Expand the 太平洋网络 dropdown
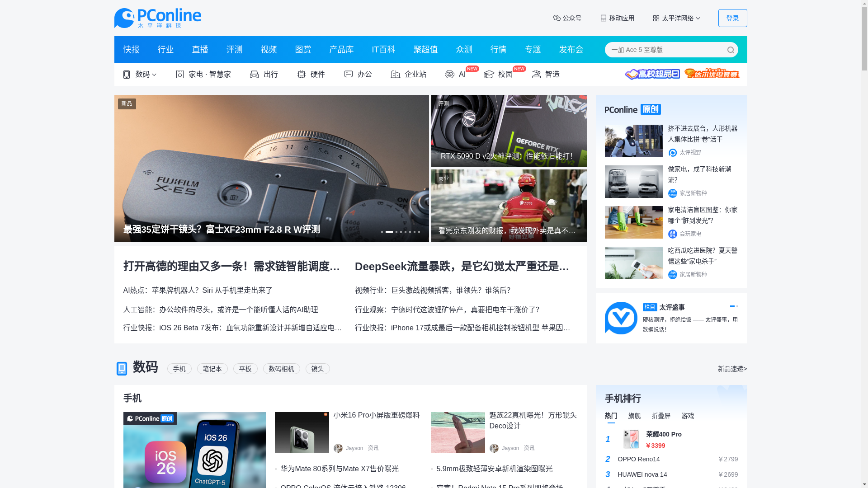The image size is (868, 488). (x=677, y=18)
